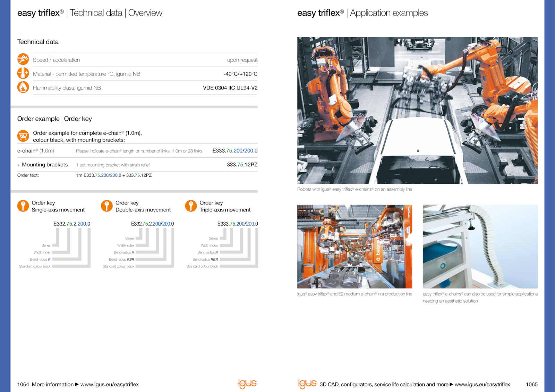The height and width of the screenshot is (392, 555).
Task: Click 'Bend radius RBR' label under Triple-axis movement
Action: [x=205, y=259]
